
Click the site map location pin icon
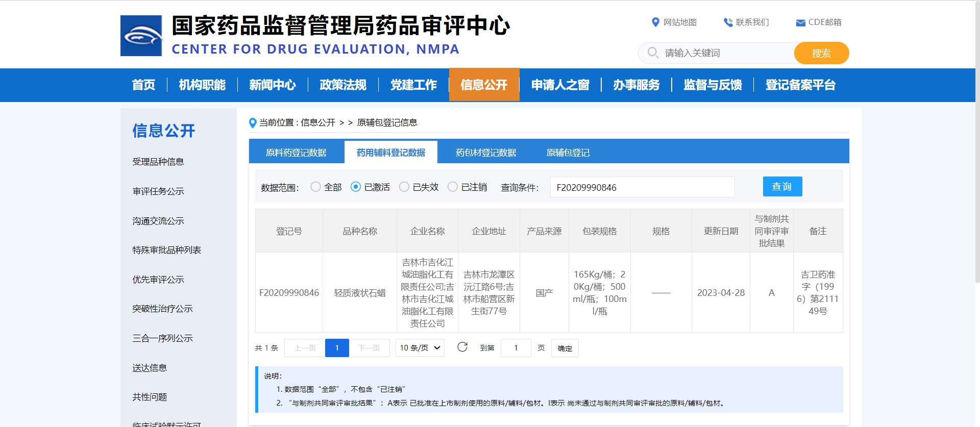[x=656, y=22]
